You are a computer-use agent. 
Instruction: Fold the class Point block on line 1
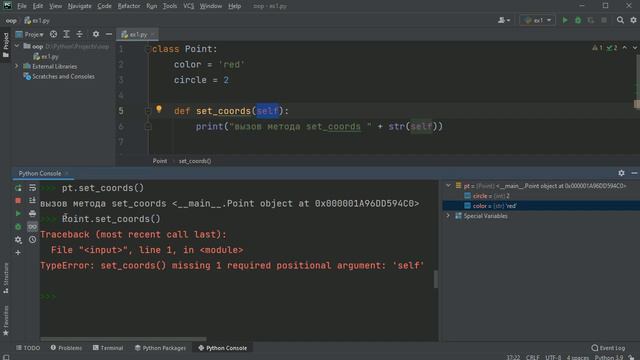[148, 49]
